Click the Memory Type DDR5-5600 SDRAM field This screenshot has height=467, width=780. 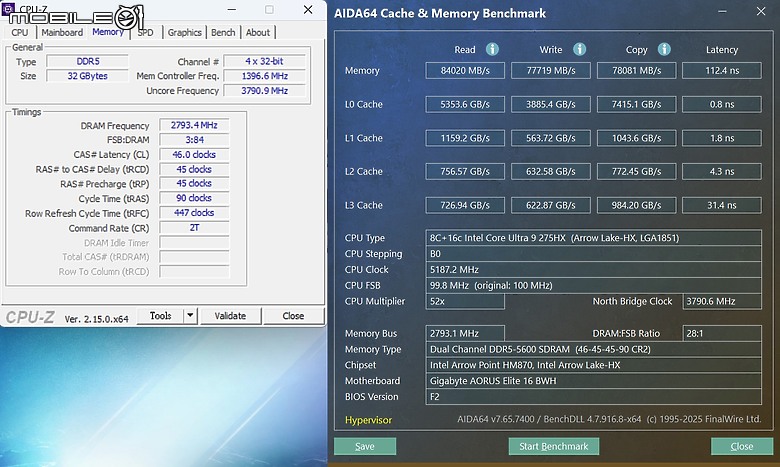point(593,349)
